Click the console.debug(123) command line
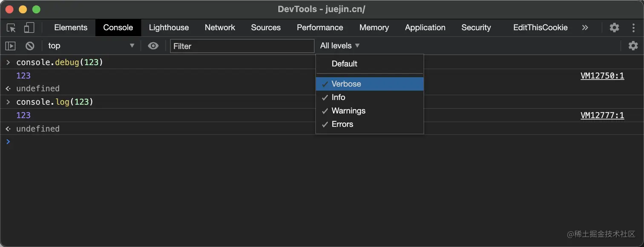Viewport: 644px width, 247px height. point(60,62)
